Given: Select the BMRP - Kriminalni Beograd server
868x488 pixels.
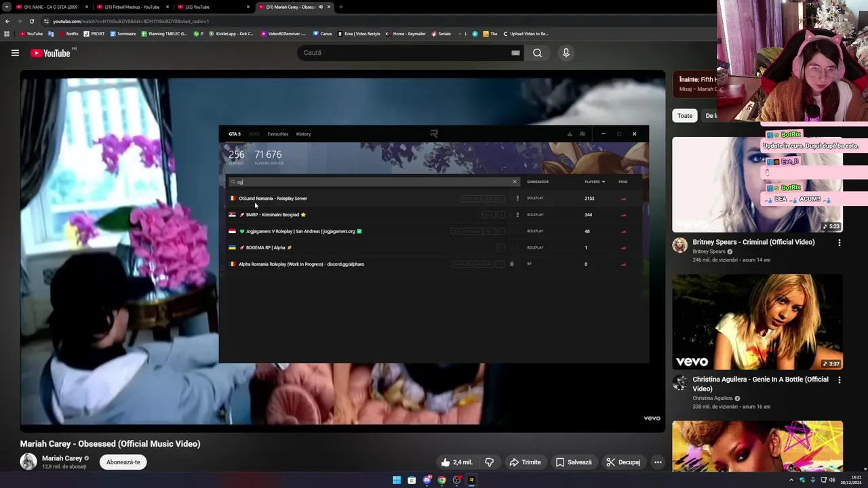Looking at the screenshot, I should (x=434, y=215).
